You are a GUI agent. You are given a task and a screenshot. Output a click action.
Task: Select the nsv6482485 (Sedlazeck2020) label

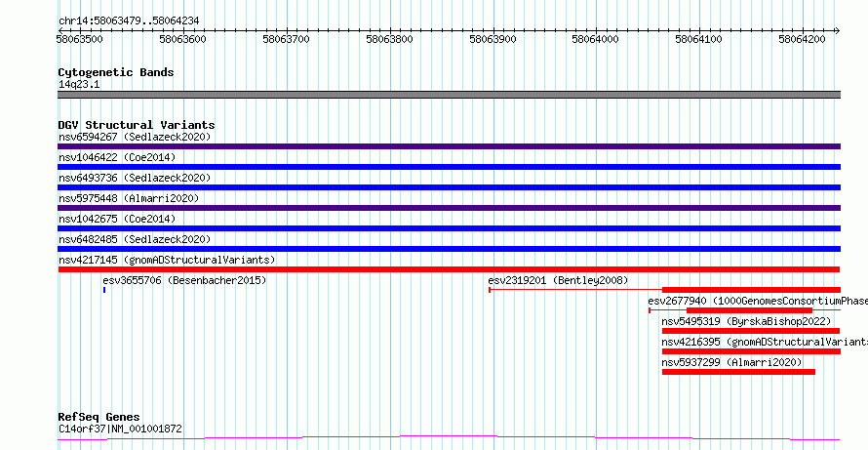point(135,239)
